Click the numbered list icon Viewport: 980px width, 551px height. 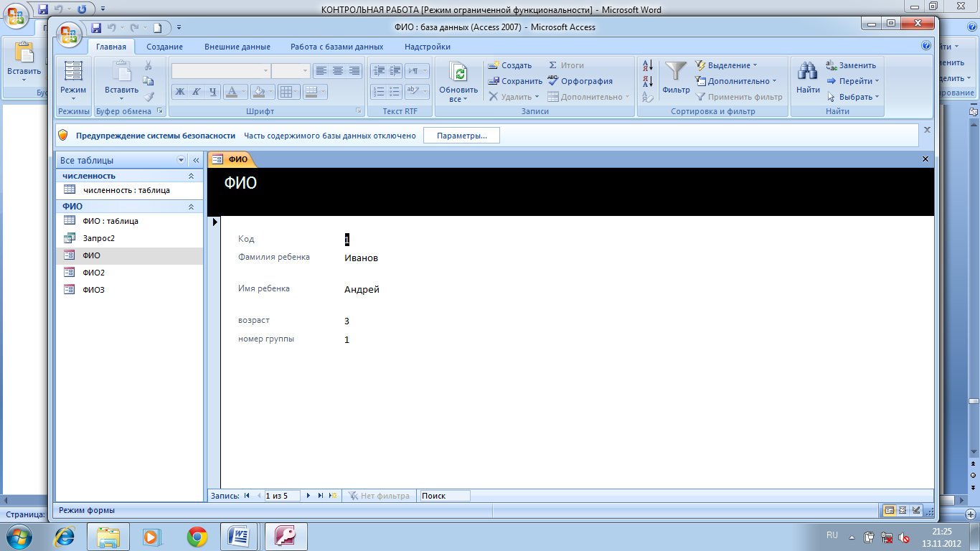pyautogui.click(x=378, y=92)
